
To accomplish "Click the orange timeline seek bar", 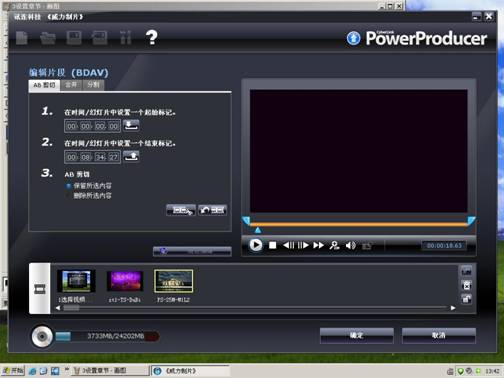I will pyautogui.click(x=359, y=225).
